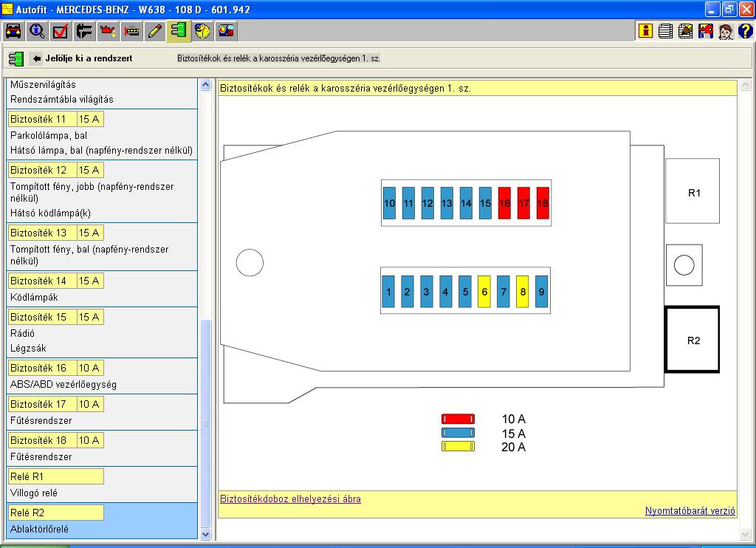Select 'Biztosíték 14' in the list
The image size is (756, 548).
42,281
